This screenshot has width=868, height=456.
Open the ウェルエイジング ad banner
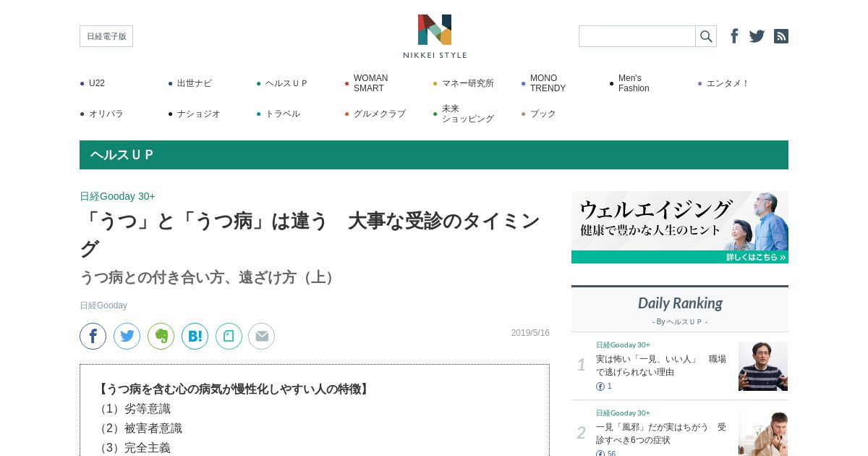680,227
